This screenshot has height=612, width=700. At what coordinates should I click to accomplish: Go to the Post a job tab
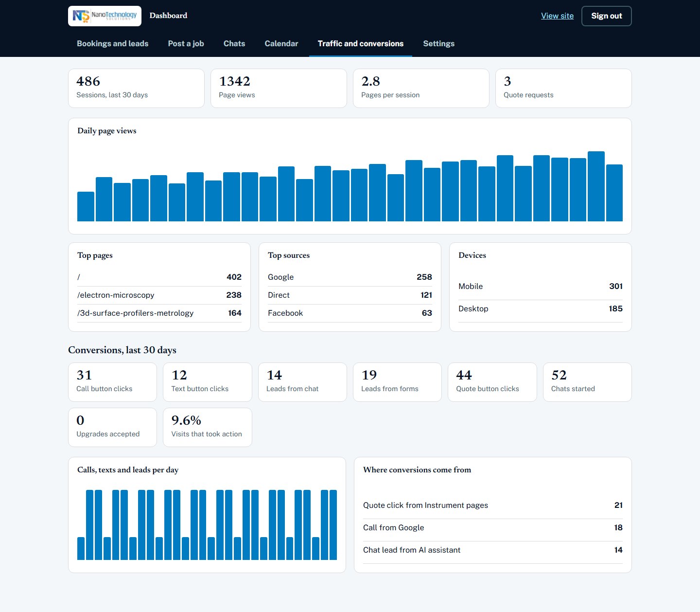(x=186, y=43)
